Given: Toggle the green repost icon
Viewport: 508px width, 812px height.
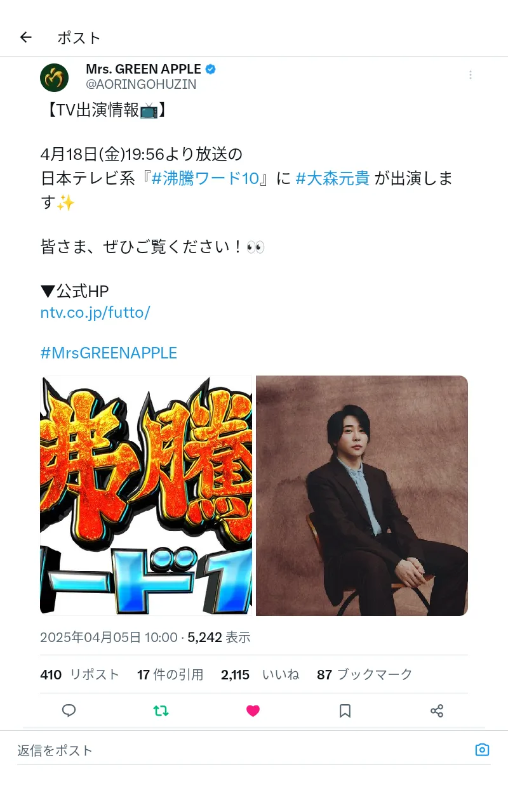Looking at the screenshot, I should click(x=161, y=710).
